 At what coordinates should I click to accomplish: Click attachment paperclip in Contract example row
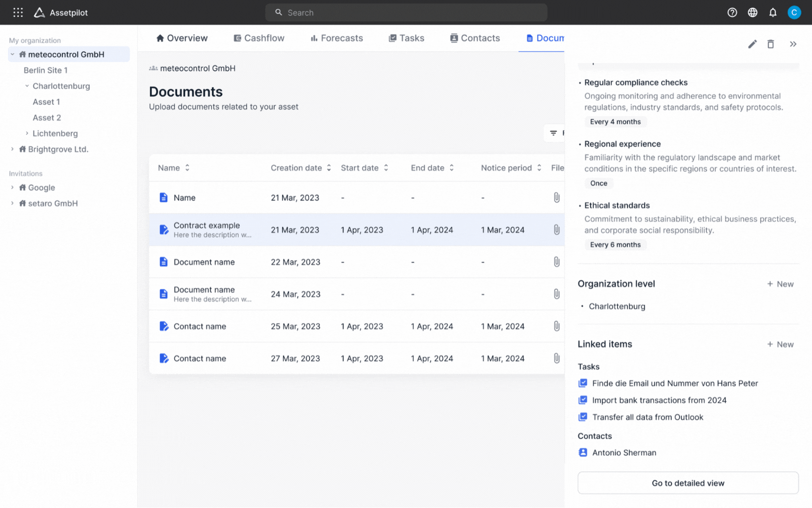click(556, 230)
